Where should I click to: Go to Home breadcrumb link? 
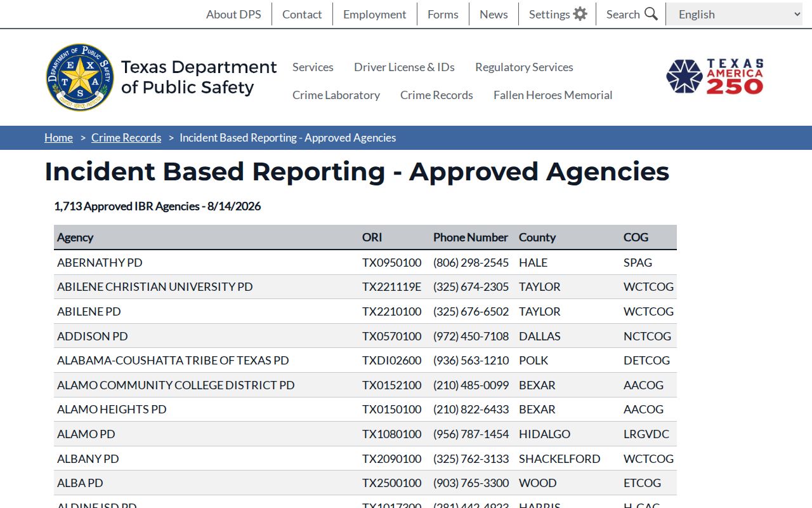point(58,138)
